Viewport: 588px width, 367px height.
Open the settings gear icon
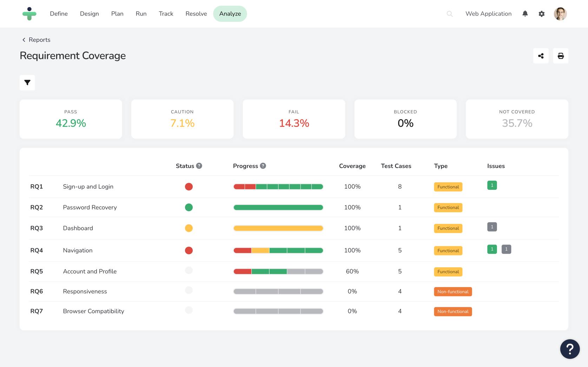coord(542,14)
